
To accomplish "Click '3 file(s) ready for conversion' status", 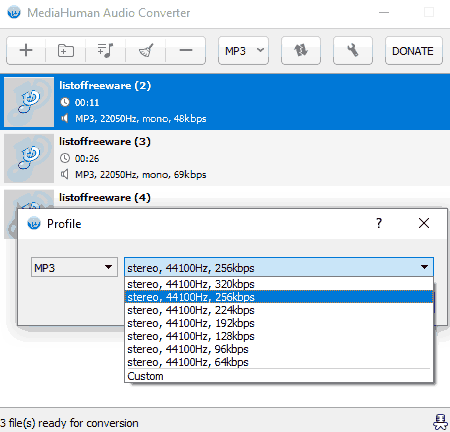I will pos(69,423).
